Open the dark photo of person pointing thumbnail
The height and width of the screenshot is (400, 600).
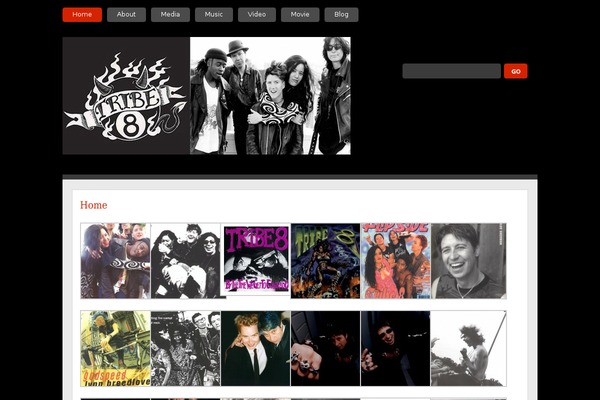pyautogui.click(x=396, y=348)
